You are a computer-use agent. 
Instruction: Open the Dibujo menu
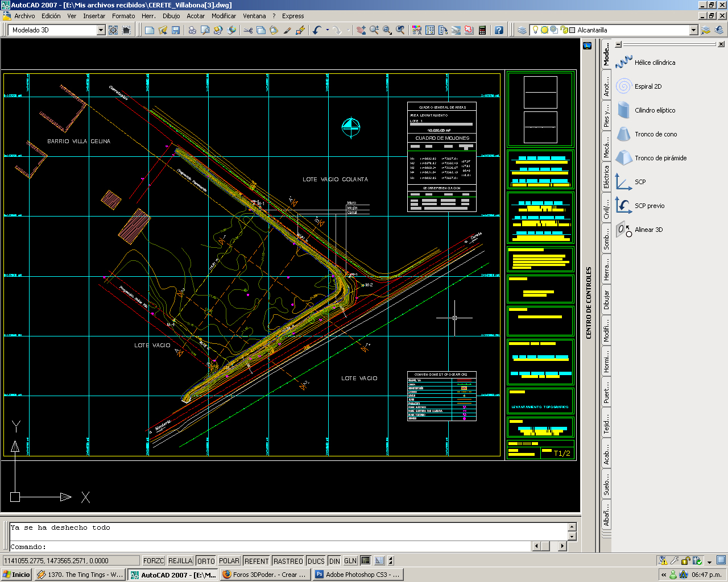(171, 16)
